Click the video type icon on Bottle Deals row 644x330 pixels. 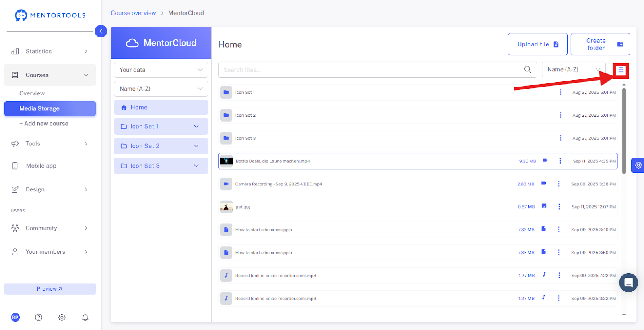click(x=545, y=160)
